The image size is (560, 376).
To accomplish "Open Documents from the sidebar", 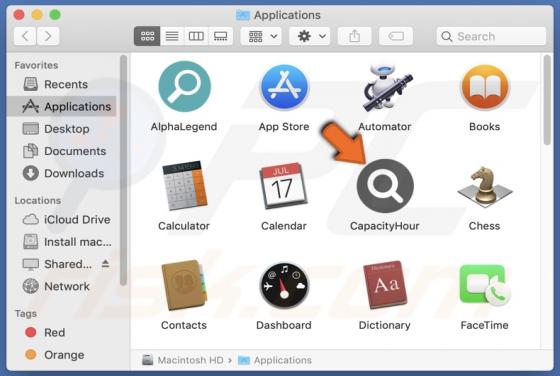I will [x=61, y=151].
